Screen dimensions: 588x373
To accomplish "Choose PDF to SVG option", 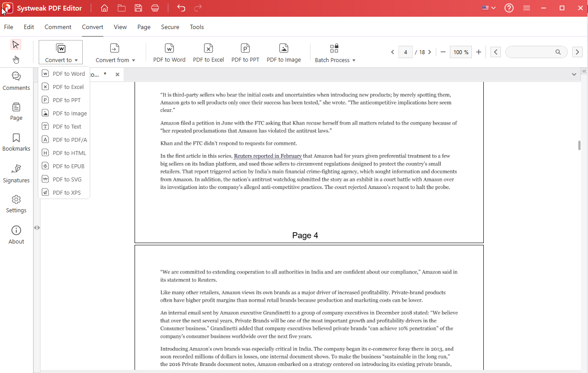I will tap(64, 179).
